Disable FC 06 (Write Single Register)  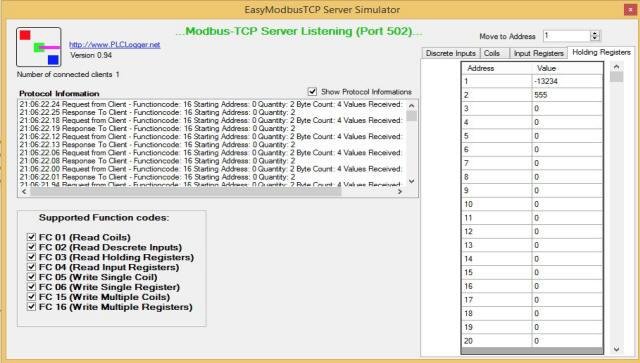coord(31,287)
